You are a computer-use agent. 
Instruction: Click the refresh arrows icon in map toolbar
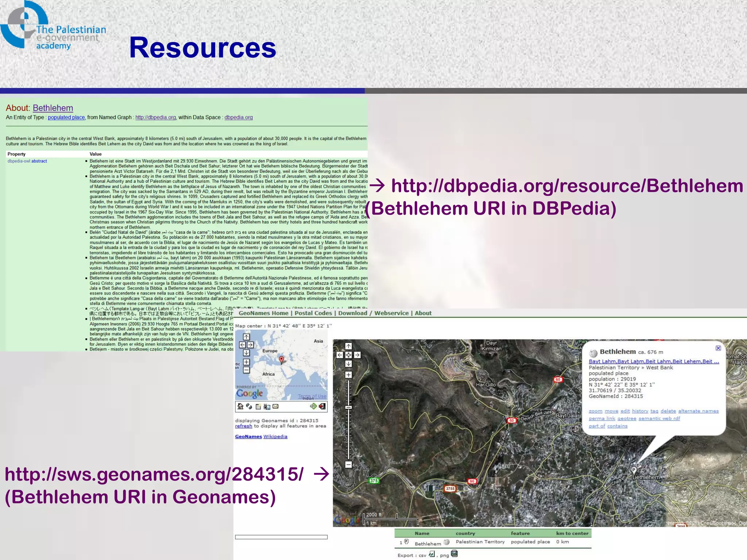249,406
